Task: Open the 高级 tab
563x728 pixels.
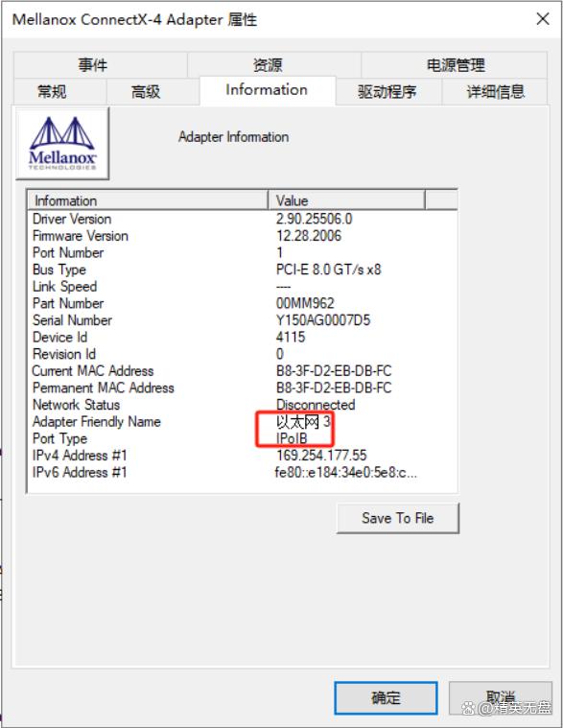Action: (x=153, y=91)
